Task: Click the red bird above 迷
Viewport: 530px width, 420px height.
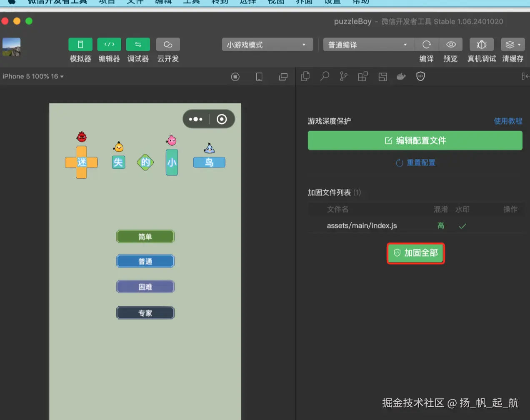Action: click(82, 137)
